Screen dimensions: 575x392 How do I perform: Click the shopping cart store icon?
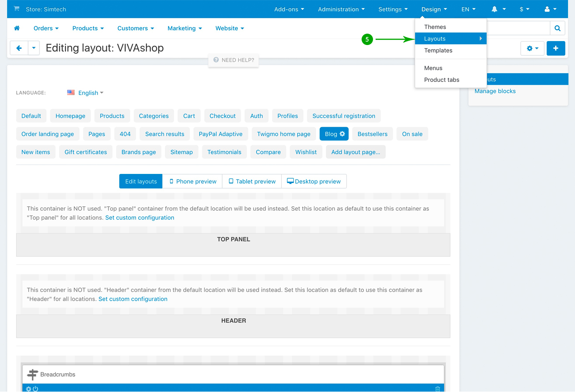tap(17, 9)
